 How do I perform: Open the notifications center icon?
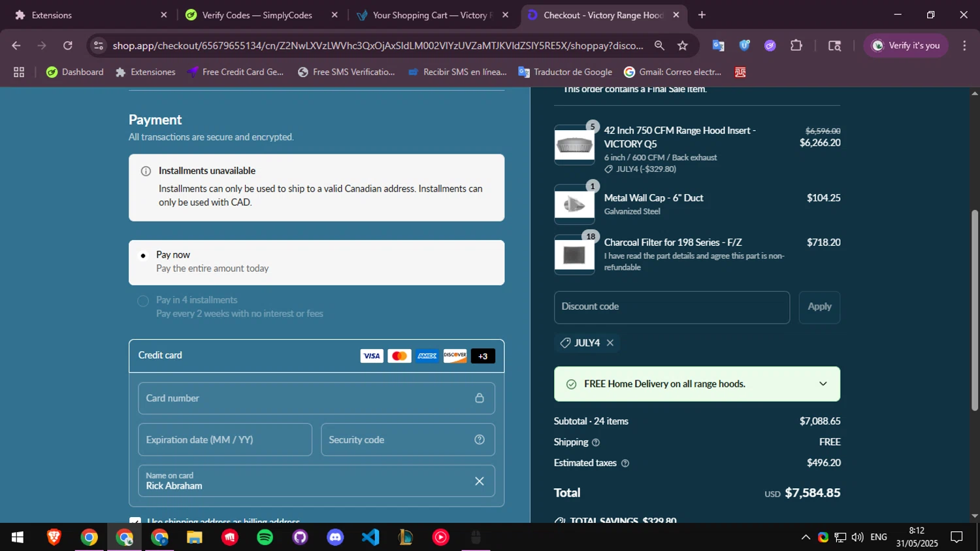[956, 537]
